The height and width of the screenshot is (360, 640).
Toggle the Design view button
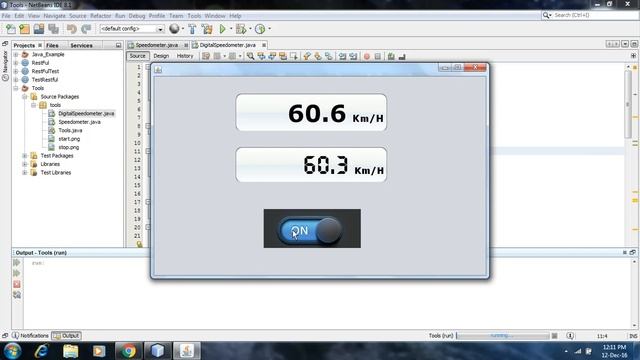point(161,56)
